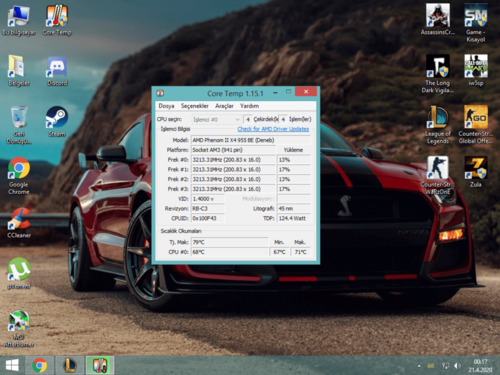Open the Seçenekler menu
Image resolution: width=500 pixels, height=375 pixels.
click(x=195, y=106)
